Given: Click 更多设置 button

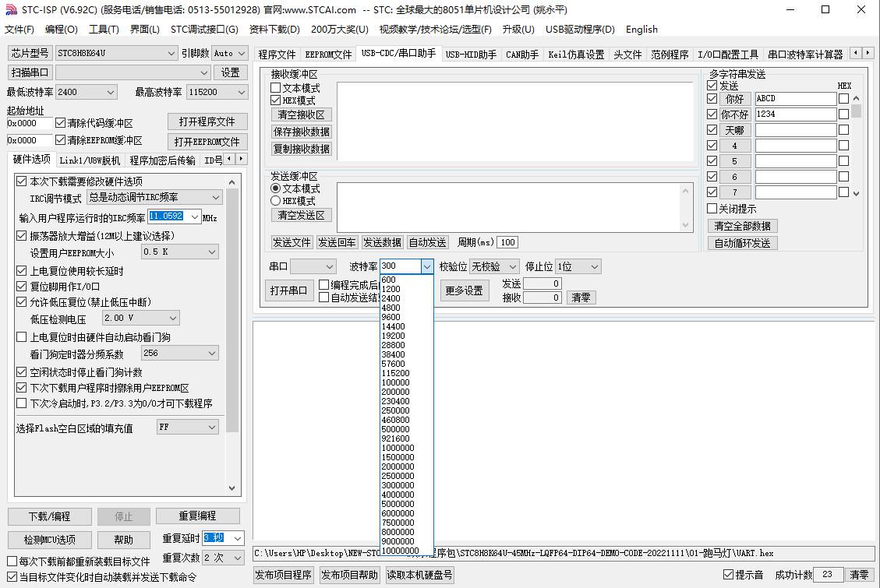Looking at the screenshot, I should point(464,290).
